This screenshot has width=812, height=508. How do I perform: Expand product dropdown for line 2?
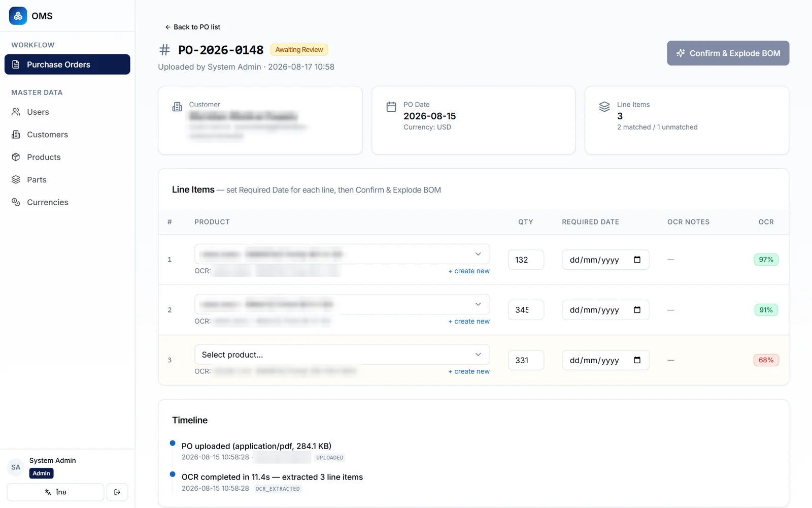pyautogui.click(x=342, y=304)
